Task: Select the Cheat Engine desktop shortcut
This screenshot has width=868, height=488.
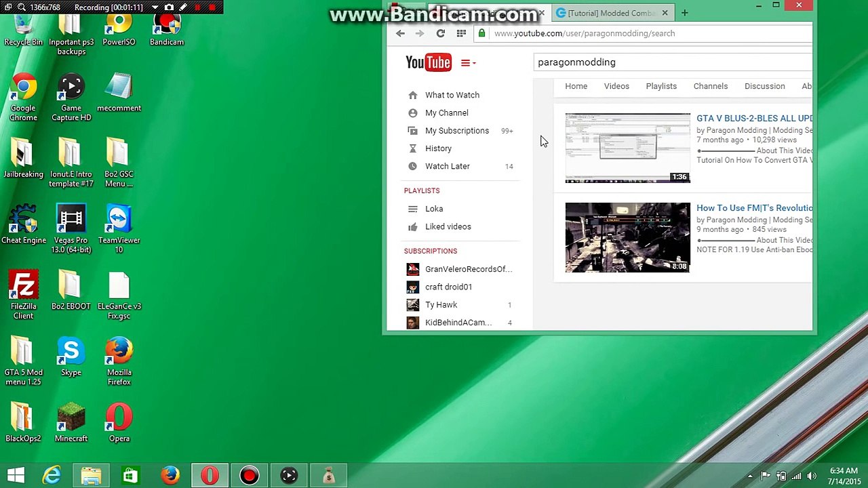Action: click(24, 225)
